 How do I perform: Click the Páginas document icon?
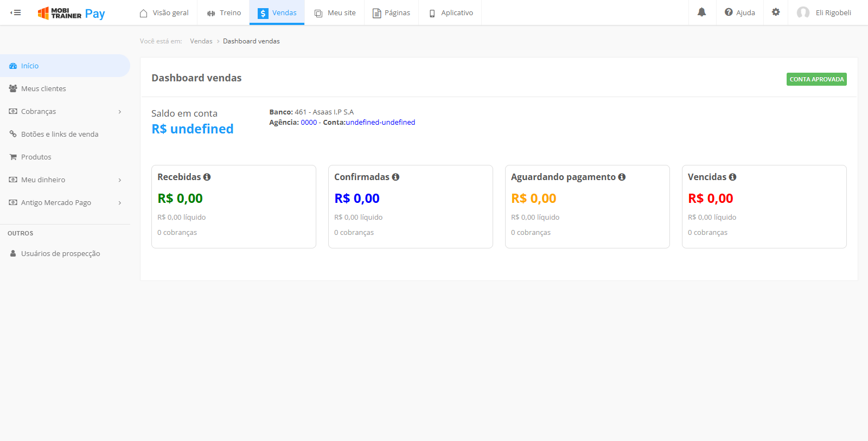pyautogui.click(x=376, y=13)
